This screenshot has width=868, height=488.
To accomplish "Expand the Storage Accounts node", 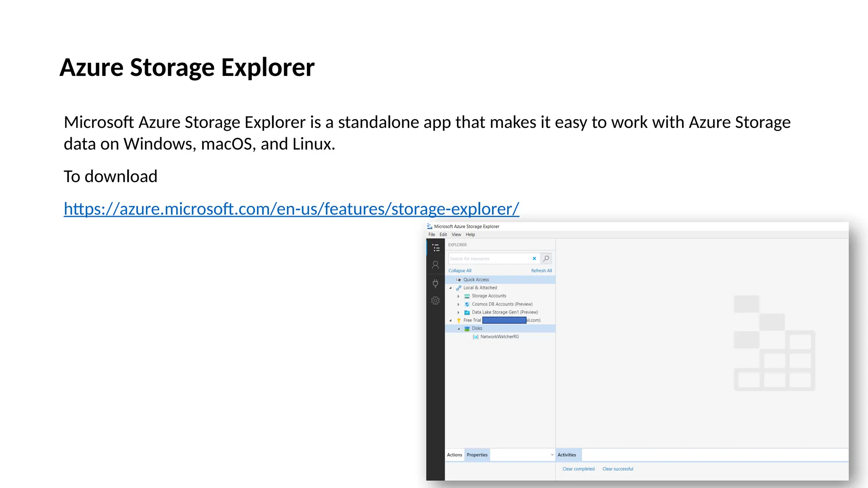I will [459, 296].
